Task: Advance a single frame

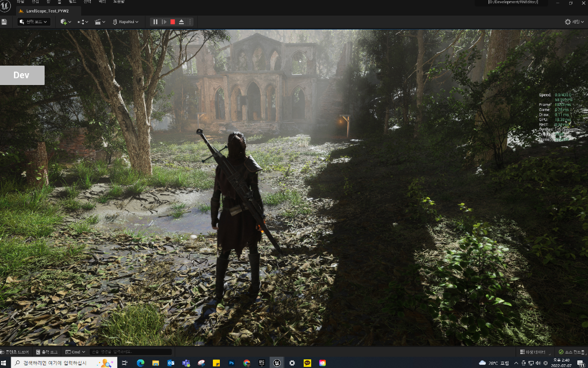Action: [x=164, y=22]
